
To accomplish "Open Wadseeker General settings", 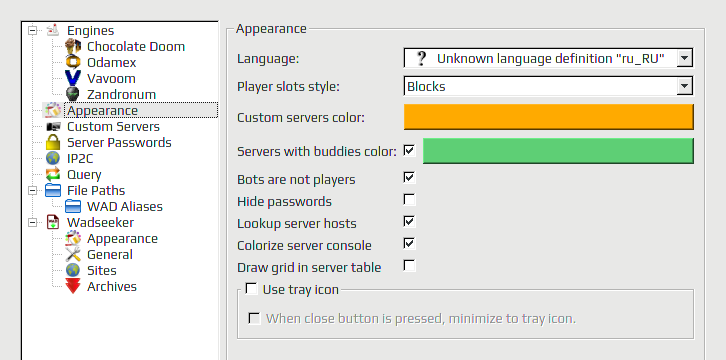I will [x=110, y=254].
